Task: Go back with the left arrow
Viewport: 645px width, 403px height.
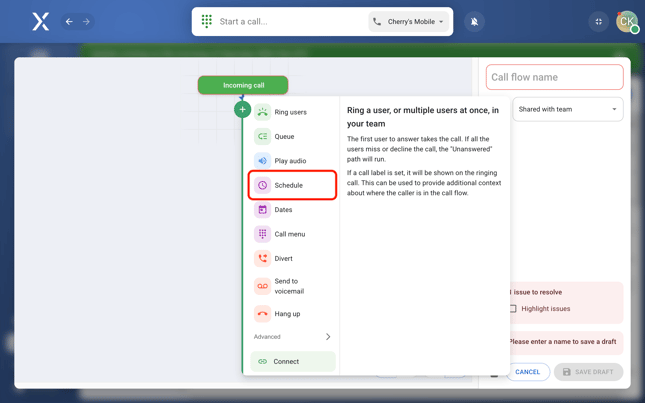Action: tap(69, 21)
